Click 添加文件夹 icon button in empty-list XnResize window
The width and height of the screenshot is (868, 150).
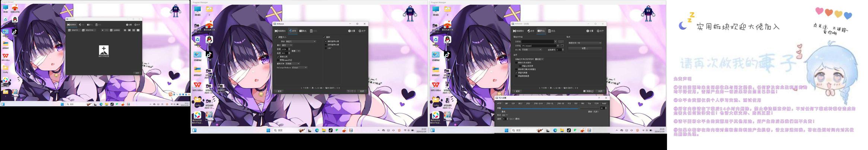pyautogui.click(x=89, y=30)
